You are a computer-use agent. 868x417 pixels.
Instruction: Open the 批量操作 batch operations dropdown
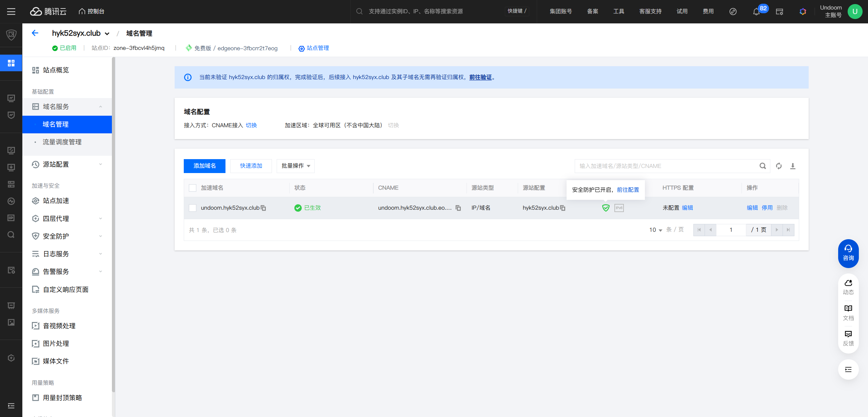(x=295, y=166)
